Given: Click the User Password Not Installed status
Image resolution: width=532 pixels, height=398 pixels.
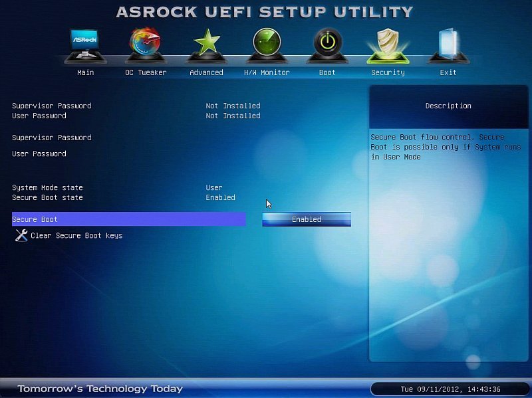Looking at the screenshot, I should [233, 116].
